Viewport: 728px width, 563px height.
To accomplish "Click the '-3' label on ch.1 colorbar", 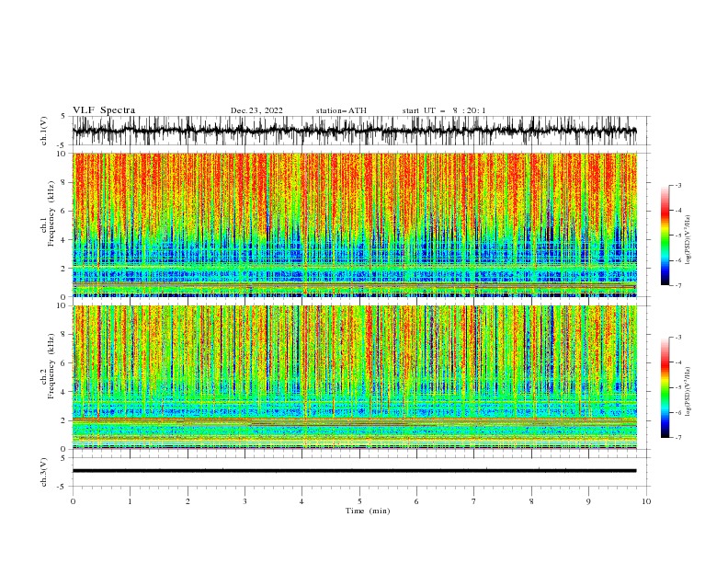I will coord(677,185).
